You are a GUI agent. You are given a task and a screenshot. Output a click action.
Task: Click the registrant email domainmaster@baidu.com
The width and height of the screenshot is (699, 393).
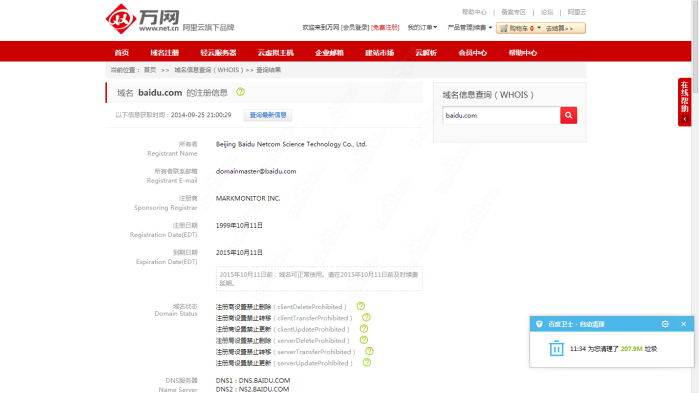256,171
